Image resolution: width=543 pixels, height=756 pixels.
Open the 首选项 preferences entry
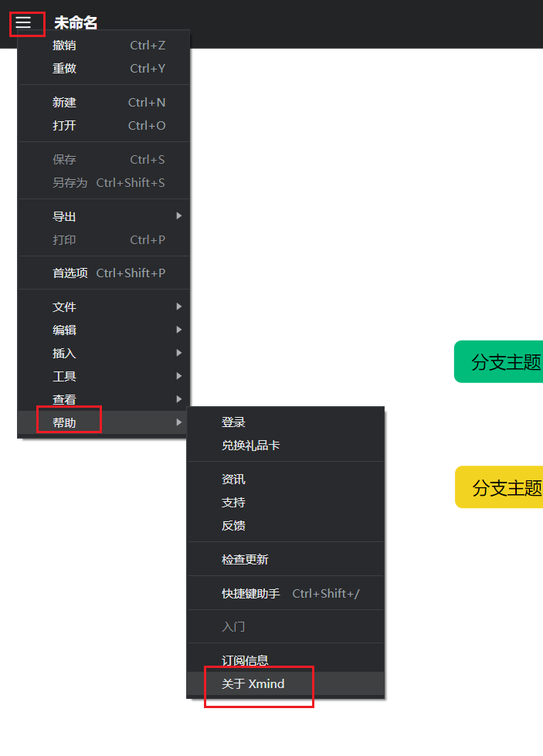pos(104,273)
